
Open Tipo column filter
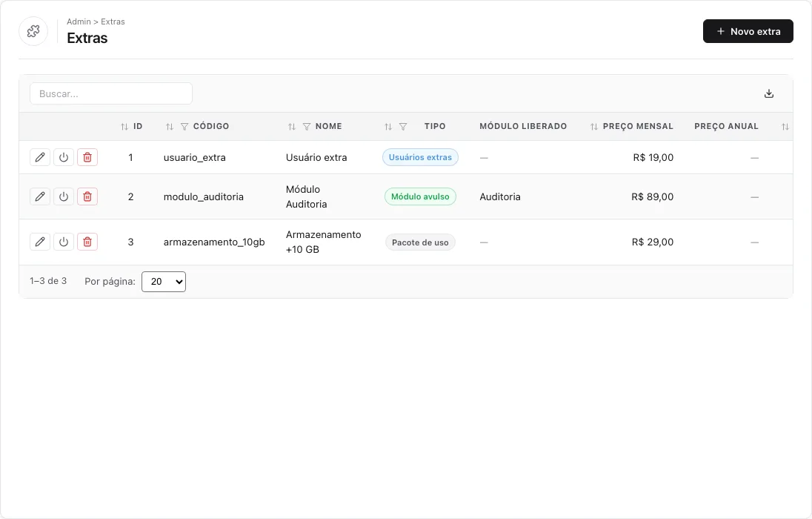(403, 127)
